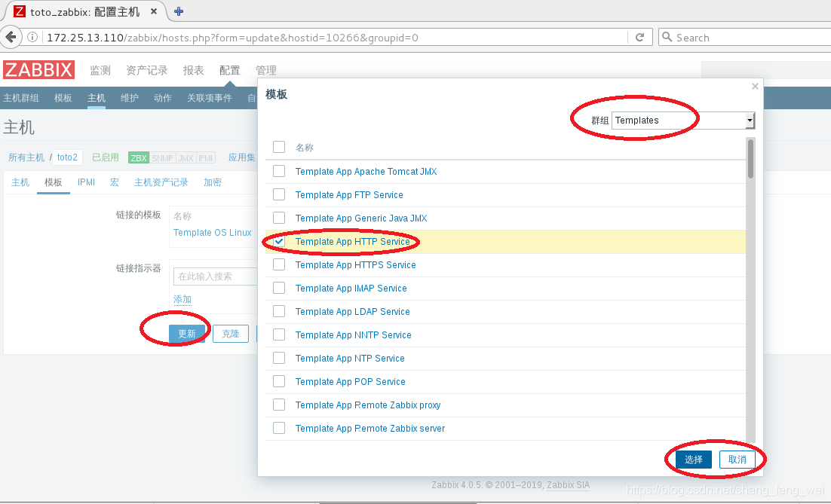This screenshot has width=831, height=504.
Task: Go to 动作 submenu
Action: click(x=163, y=98)
